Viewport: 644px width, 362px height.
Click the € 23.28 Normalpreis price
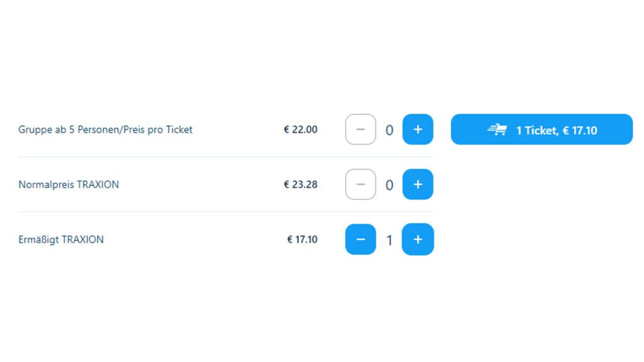[x=301, y=185]
